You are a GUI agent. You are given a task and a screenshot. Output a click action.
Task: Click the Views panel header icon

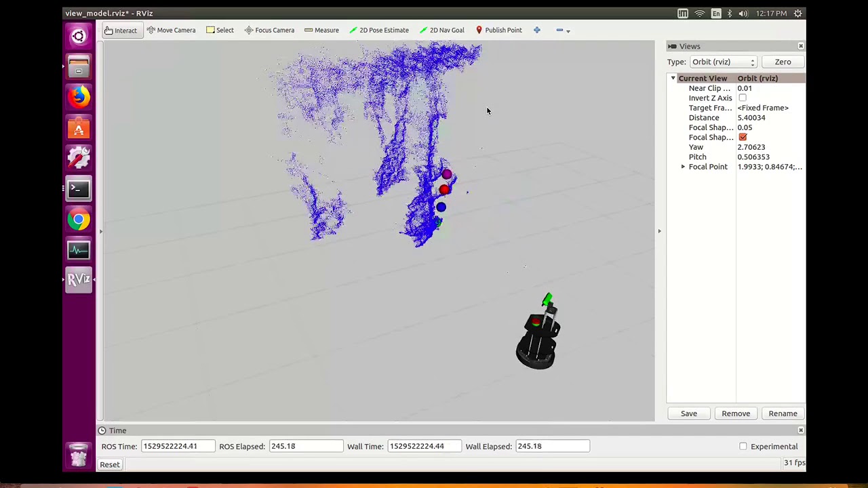[x=672, y=46]
